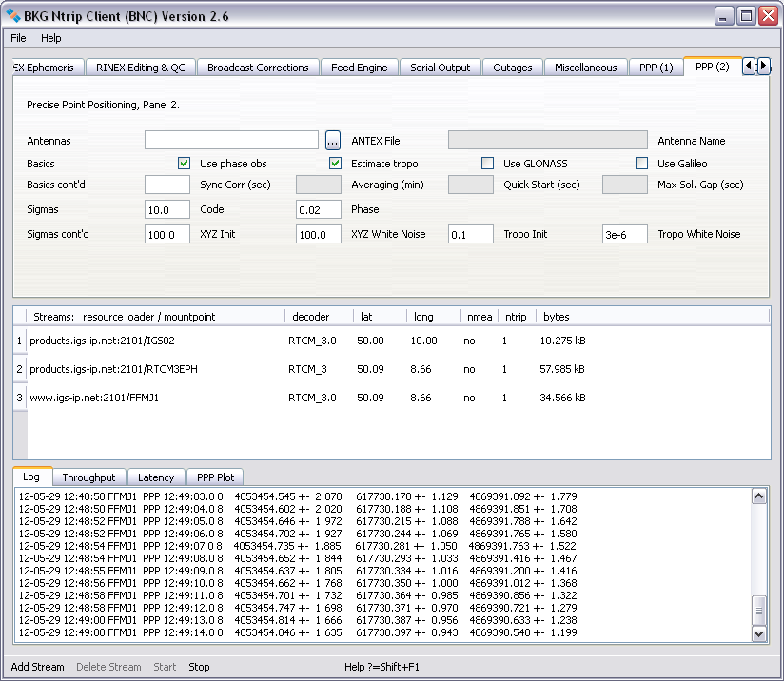Switch to the PPP (1) tab
This screenshot has height=681, width=784.
pos(656,68)
